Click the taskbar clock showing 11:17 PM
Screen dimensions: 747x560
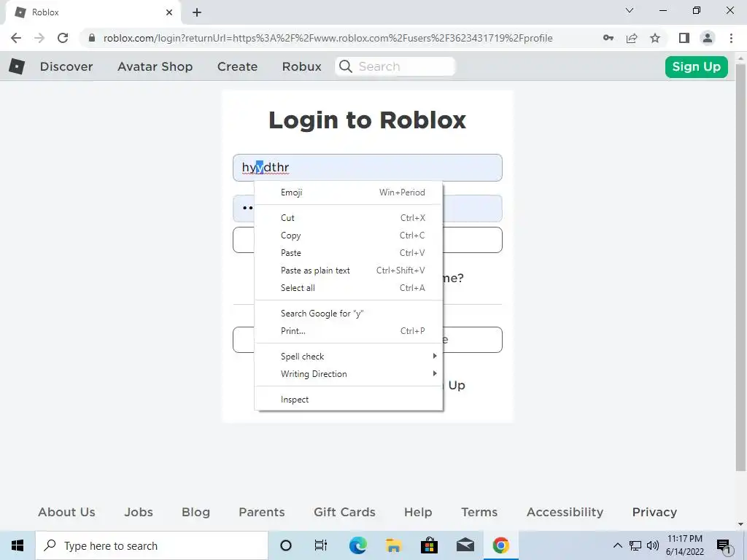coord(684,545)
